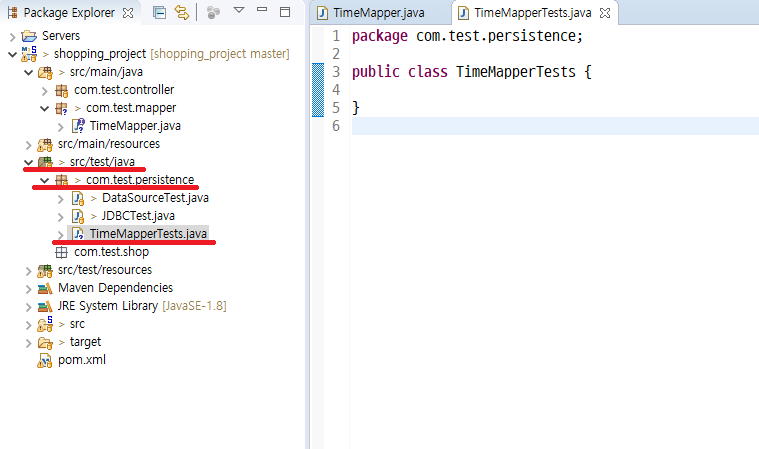Viewport: 759px width, 449px height.
Task: Click the Focus on Active Task icon
Action: (213, 13)
